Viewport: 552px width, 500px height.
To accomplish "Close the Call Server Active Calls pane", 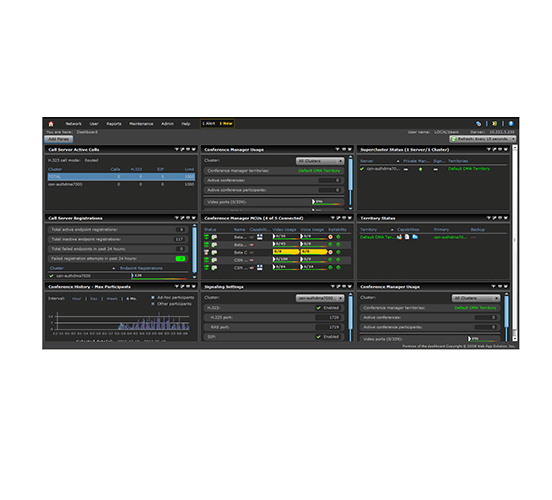I will 194,149.
